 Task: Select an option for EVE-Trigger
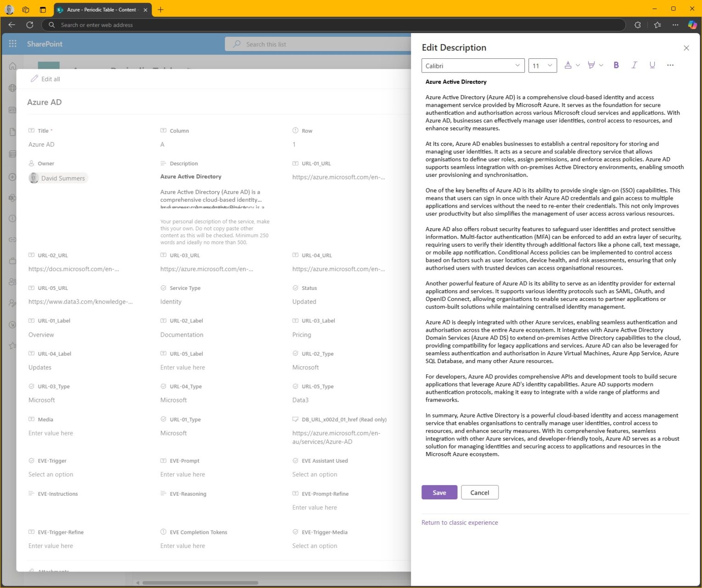(x=51, y=474)
